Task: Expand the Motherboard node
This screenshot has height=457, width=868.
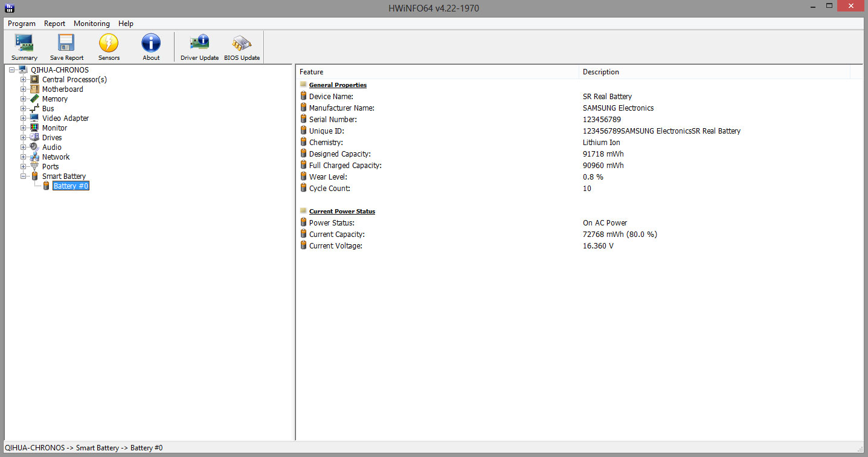Action: 24,89
